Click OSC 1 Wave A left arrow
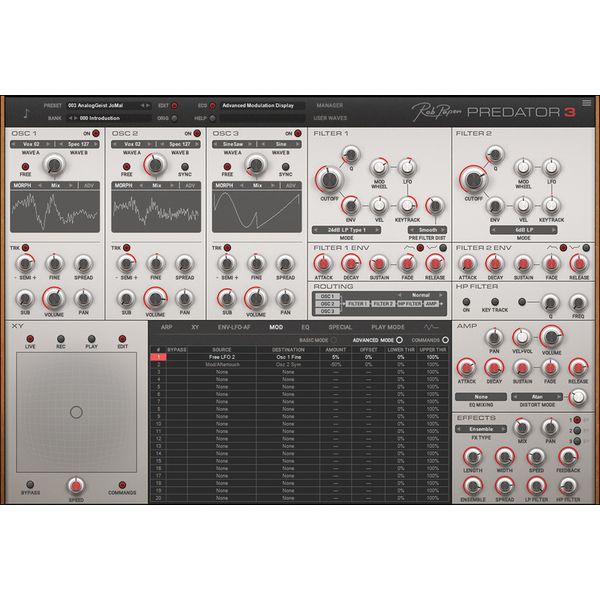The image size is (600, 600). click(15, 144)
